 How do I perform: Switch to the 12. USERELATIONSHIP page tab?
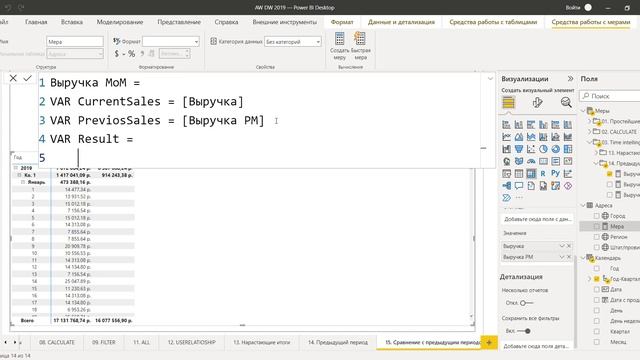(x=191, y=342)
